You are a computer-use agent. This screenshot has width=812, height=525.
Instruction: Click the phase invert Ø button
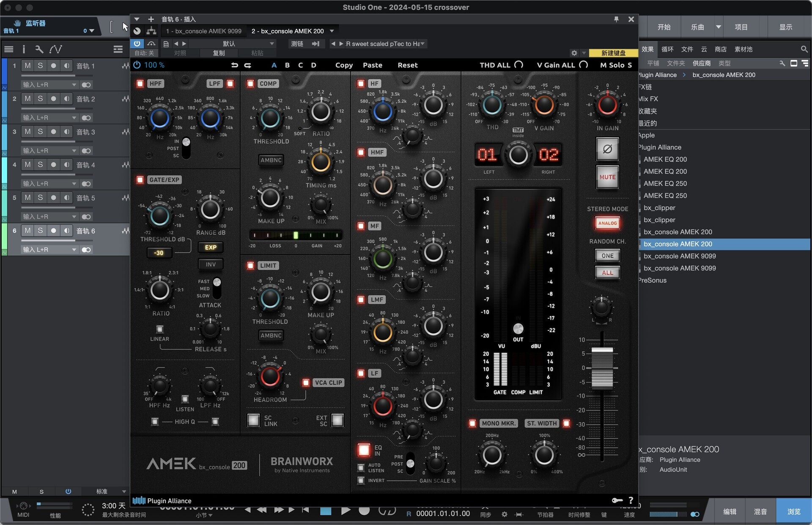607,149
